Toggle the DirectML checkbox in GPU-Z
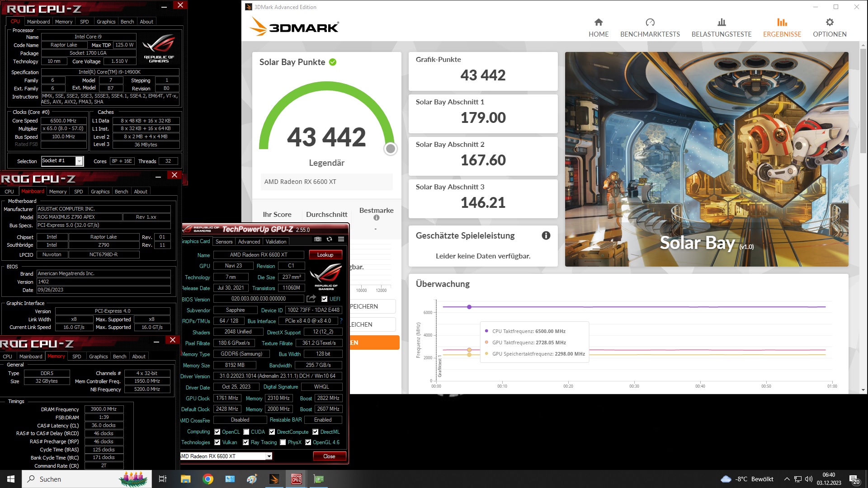 316,432
